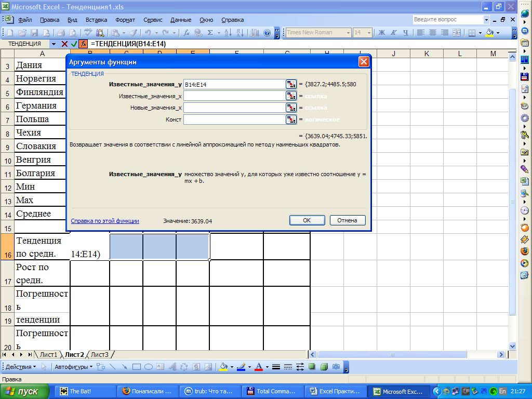Screen dimensions: 532x399
Task: Toggle Bold (Ж) formatting
Action: point(382,33)
